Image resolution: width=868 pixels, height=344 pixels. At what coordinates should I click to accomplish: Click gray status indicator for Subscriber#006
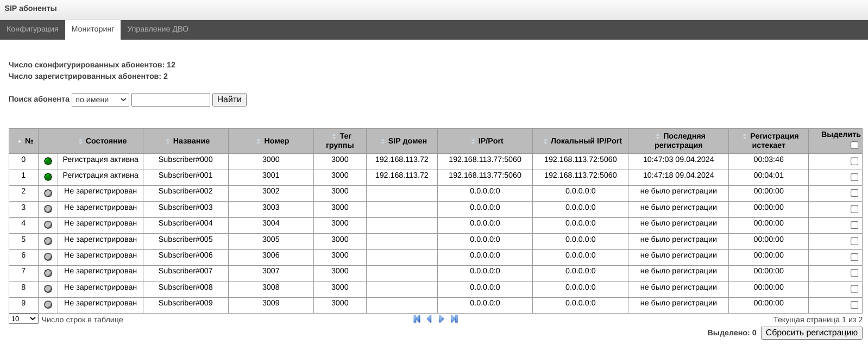point(48,257)
